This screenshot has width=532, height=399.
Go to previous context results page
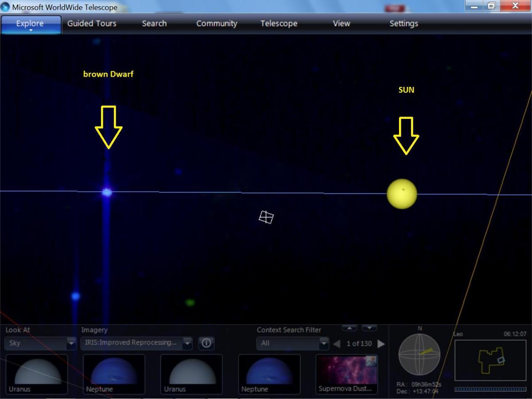tap(337, 344)
